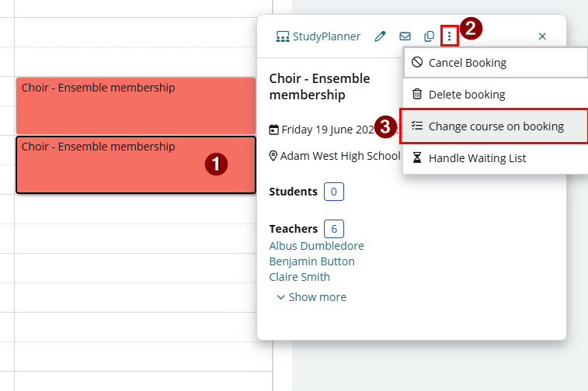Expand Show more teachers list
This screenshot has height=391, width=588.
click(311, 297)
